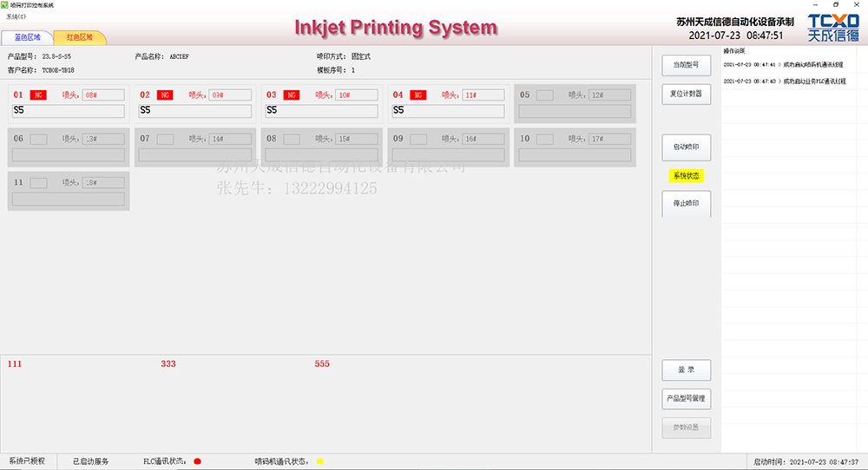Click the NG status badge on station 03

(292, 95)
